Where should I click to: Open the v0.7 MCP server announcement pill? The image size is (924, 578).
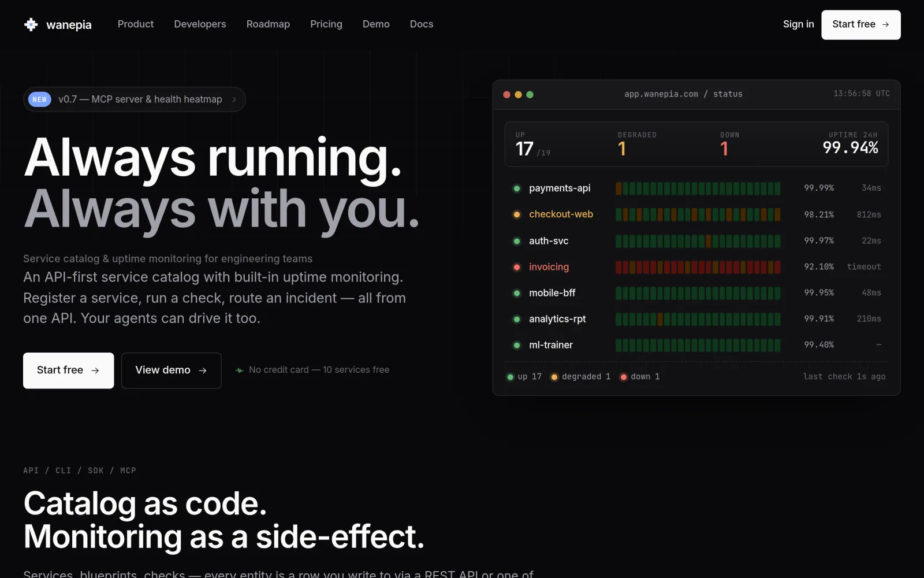[x=135, y=99]
